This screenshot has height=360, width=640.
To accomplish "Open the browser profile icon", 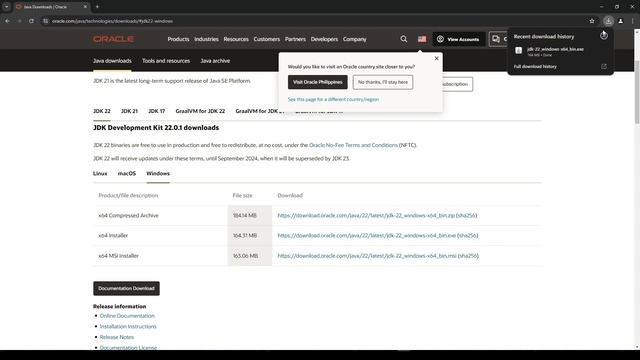I will point(620,21).
